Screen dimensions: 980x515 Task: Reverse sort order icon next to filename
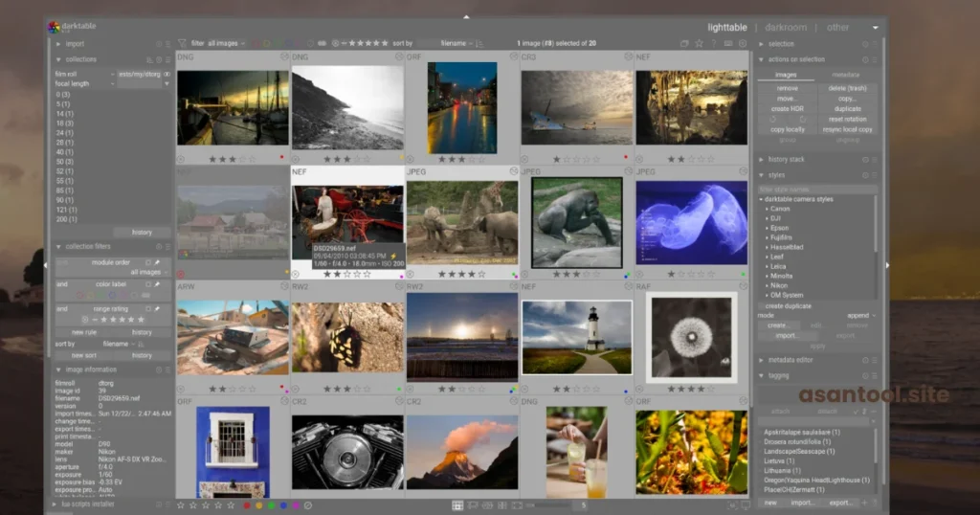click(479, 44)
